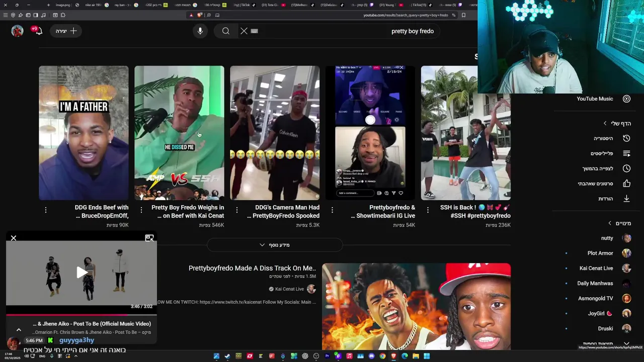Open the account avatar menu
Image resolution: width=644 pixels, height=362 pixels.
tap(18, 31)
